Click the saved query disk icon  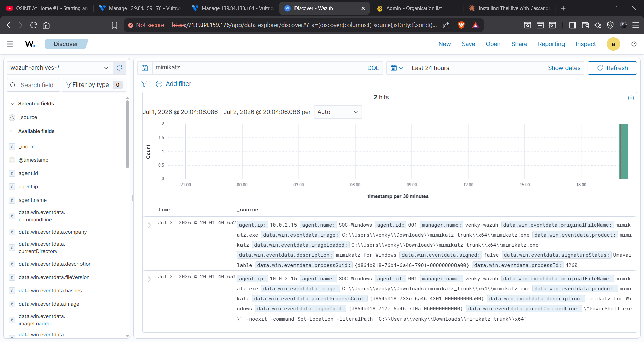click(145, 68)
